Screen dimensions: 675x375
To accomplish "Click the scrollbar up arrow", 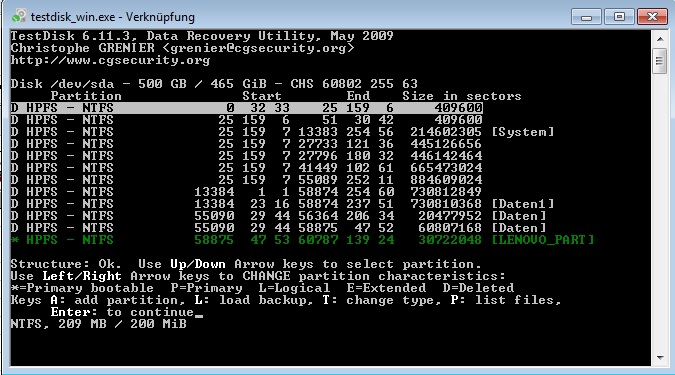I will tap(660, 39).
